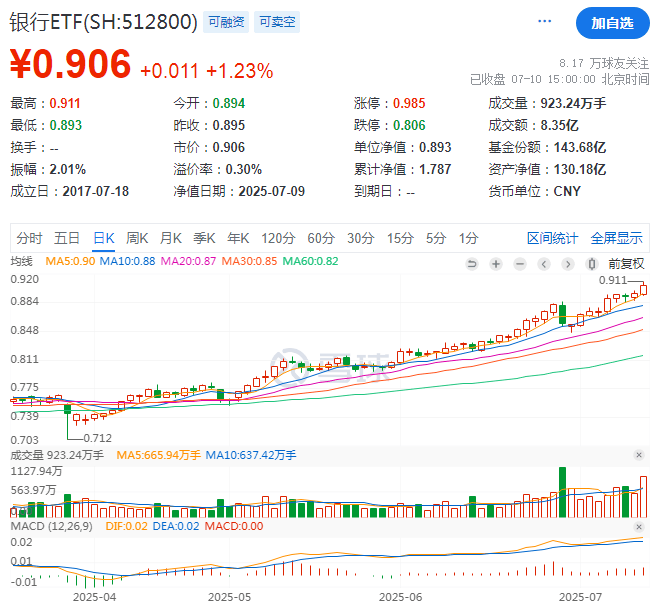The width and height of the screenshot is (656, 610).
Task: Click the 2025-06 date axis label
Action: tap(400, 597)
